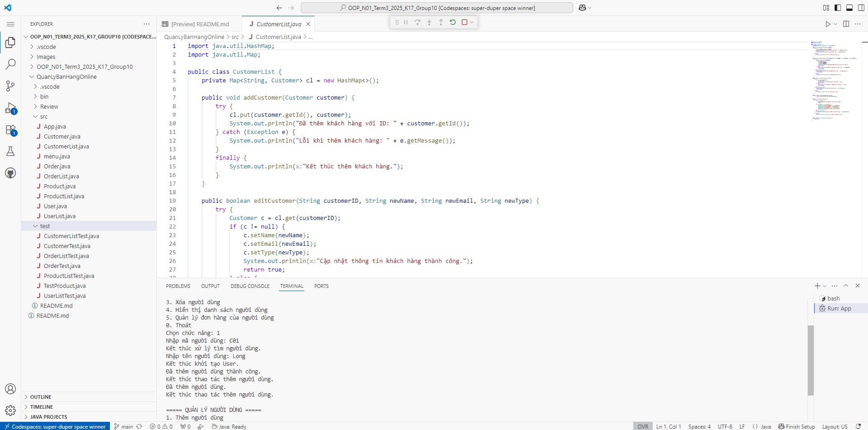Restart the debug session
This screenshot has width=868, height=430.
point(453,22)
